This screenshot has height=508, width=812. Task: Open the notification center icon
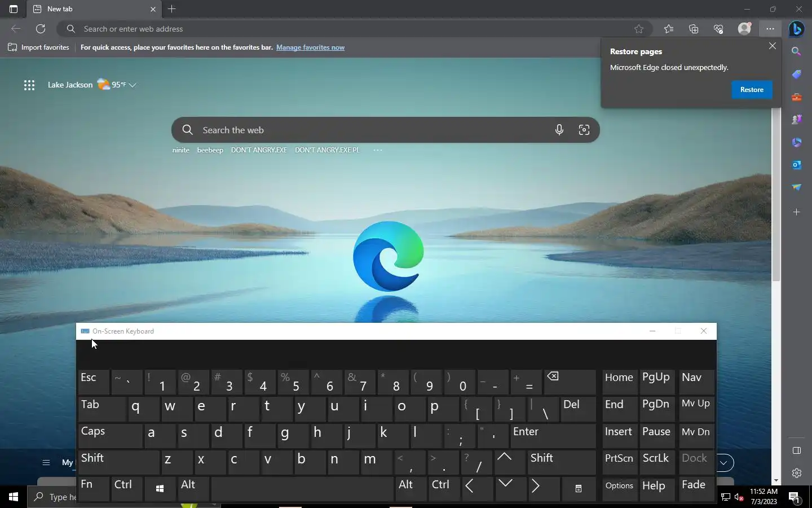pyautogui.click(x=794, y=497)
